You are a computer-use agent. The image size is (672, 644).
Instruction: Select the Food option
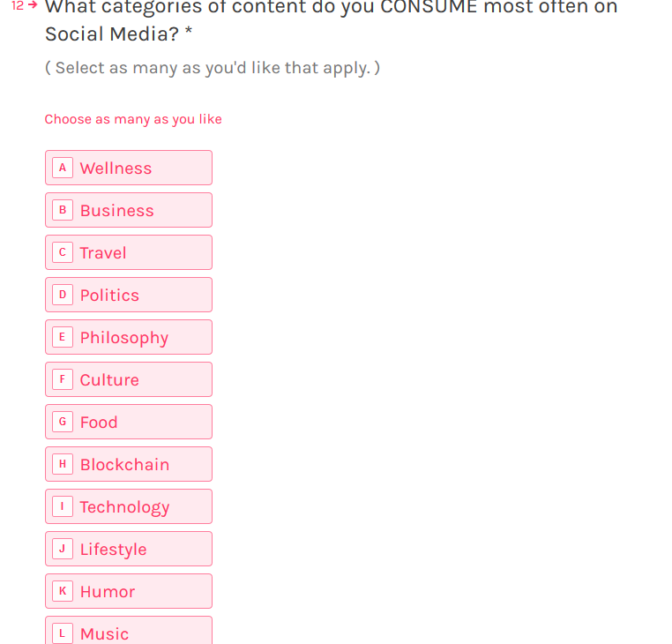pos(129,422)
